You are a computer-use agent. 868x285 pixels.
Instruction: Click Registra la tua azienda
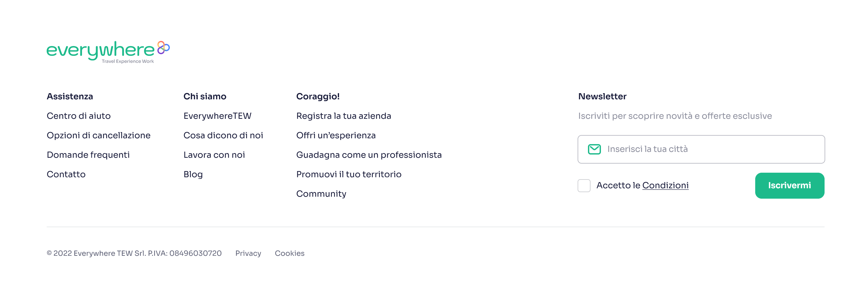[x=343, y=116]
